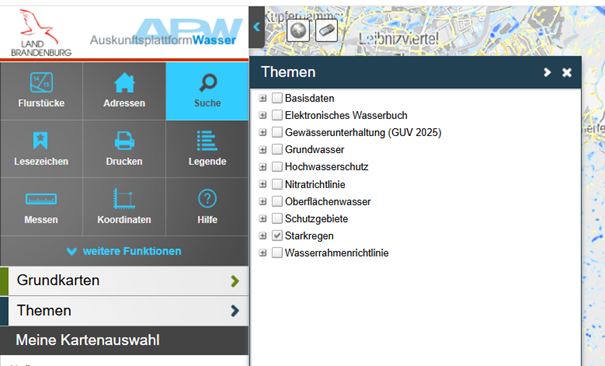Click the Wasserrahmenrichtlinie label text
The image size is (605, 366).
coord(336,253)
